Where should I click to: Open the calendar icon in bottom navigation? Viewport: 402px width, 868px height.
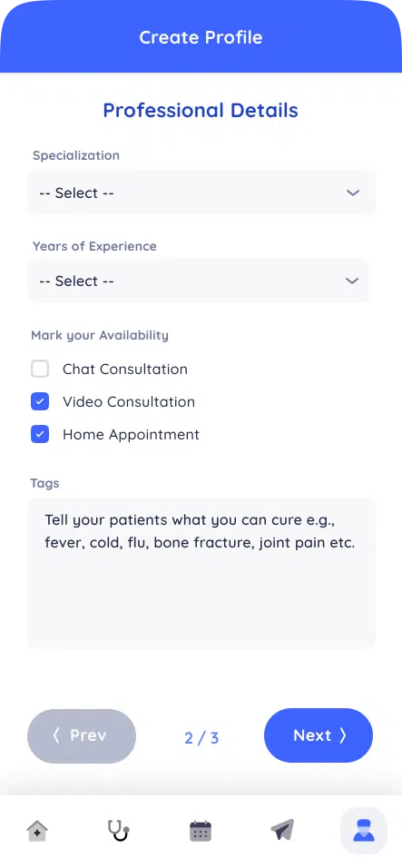tap(201, 831)
